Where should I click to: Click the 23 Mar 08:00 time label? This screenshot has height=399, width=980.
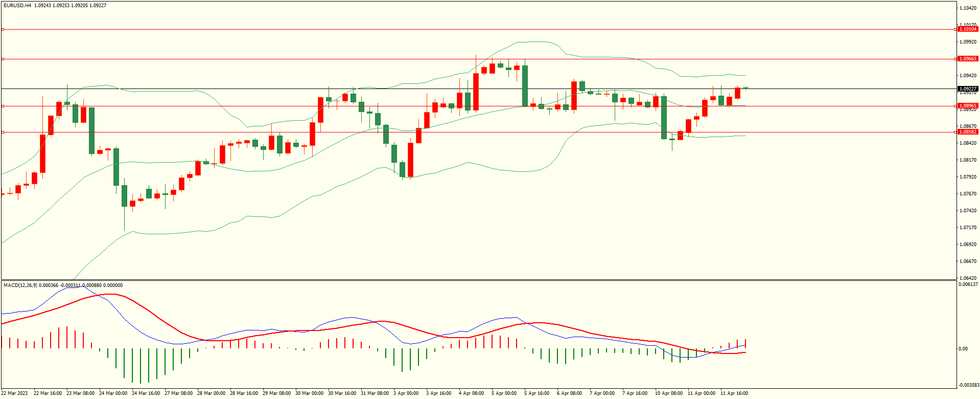80,393
